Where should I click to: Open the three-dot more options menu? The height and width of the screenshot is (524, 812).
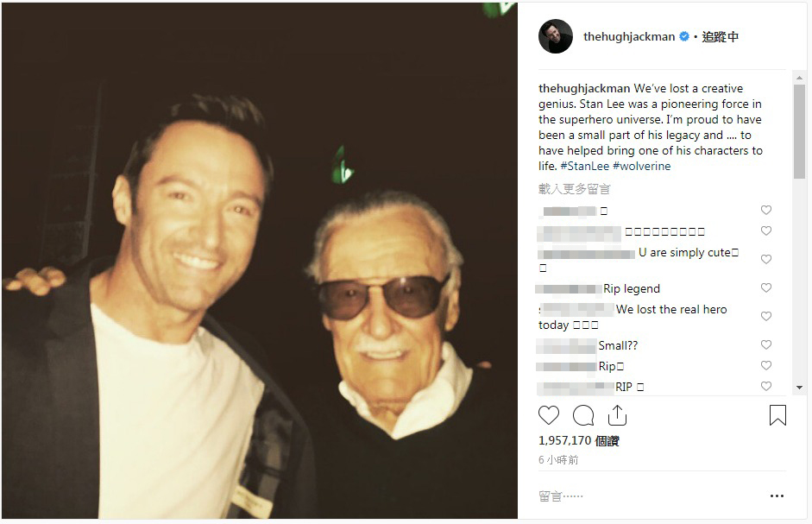[x=777, y=496]
